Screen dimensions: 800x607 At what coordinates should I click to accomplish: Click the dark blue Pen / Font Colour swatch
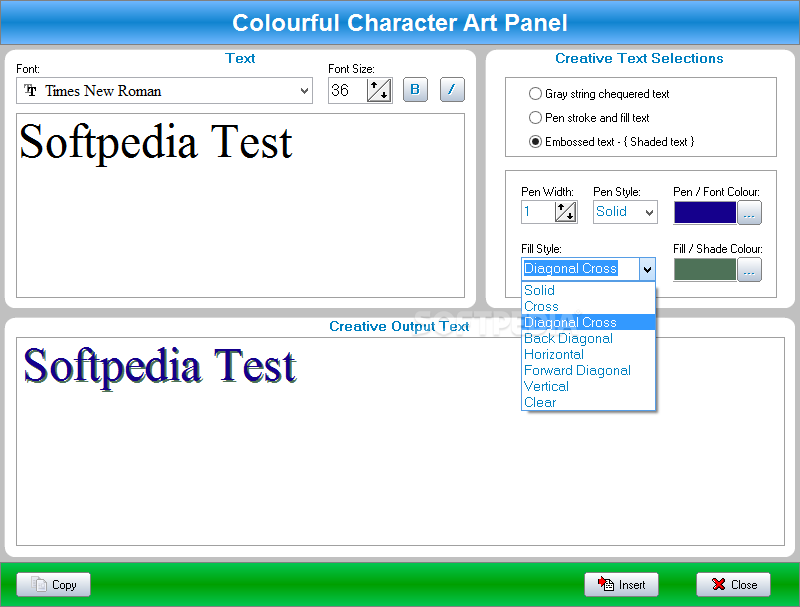pos(705,213)
